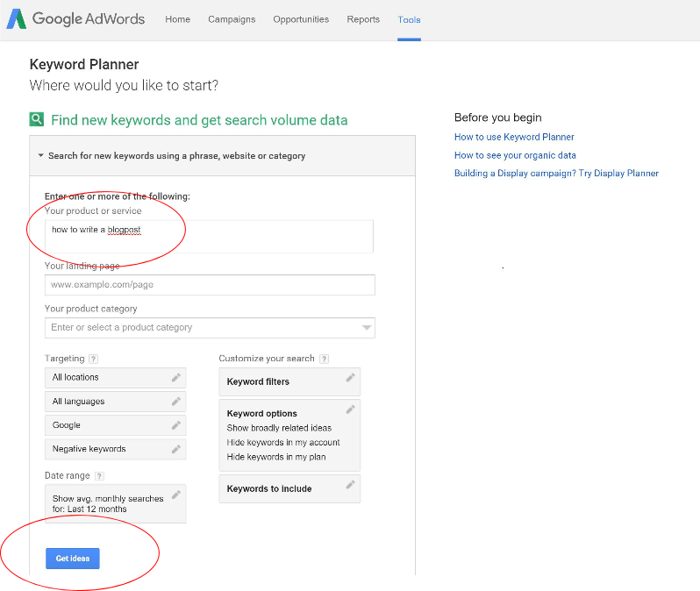Click Find new keywords heading link
700x591 pixels.
pyautogui.click(x=199, y=120)
